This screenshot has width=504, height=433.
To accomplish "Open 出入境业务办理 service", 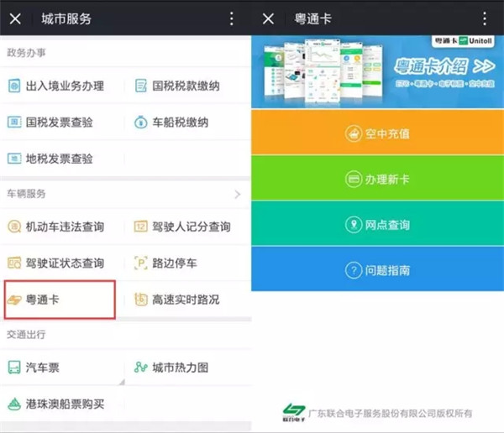I will (62, 86).
